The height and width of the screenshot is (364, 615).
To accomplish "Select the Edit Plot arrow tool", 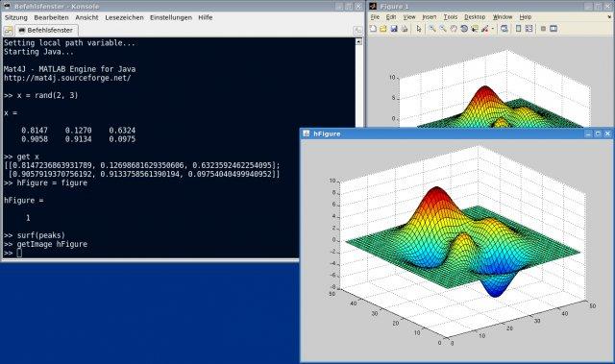I will 419,28.
